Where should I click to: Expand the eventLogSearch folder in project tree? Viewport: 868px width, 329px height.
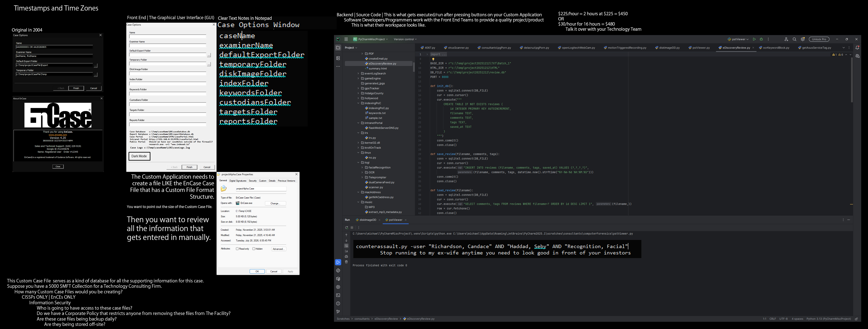(x=358, y=73)
